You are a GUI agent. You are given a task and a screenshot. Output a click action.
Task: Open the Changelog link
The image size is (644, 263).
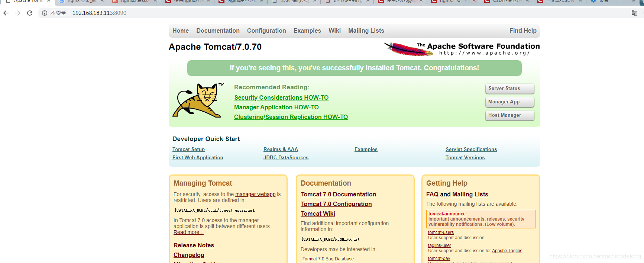point(189,255)
